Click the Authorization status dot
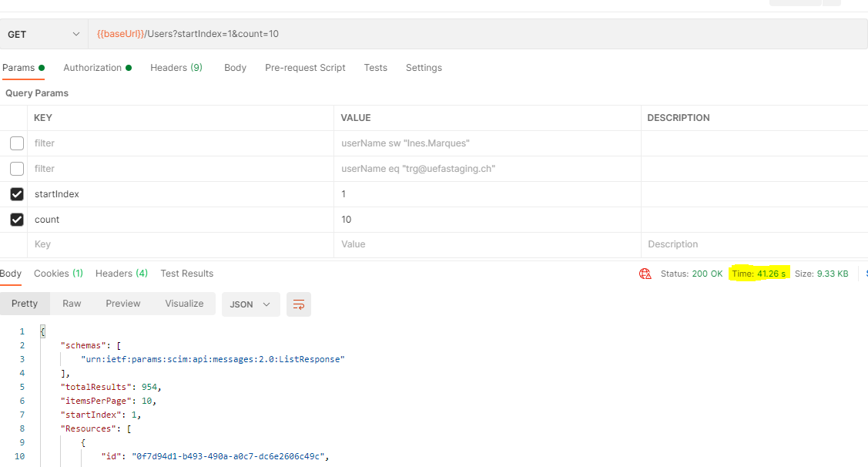The height and width of the screenshot is (467, 868). (x=128, y=67)
